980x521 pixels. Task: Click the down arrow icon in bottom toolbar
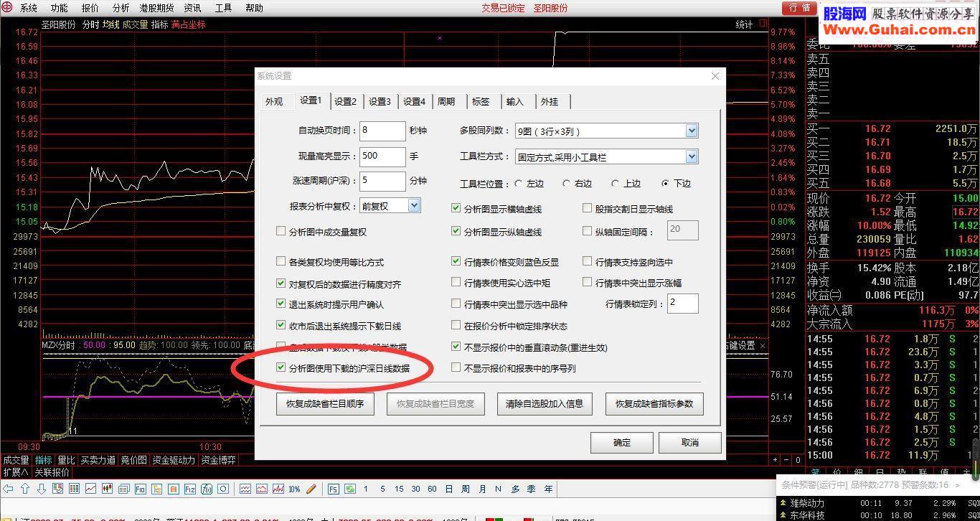click(42, 489)
